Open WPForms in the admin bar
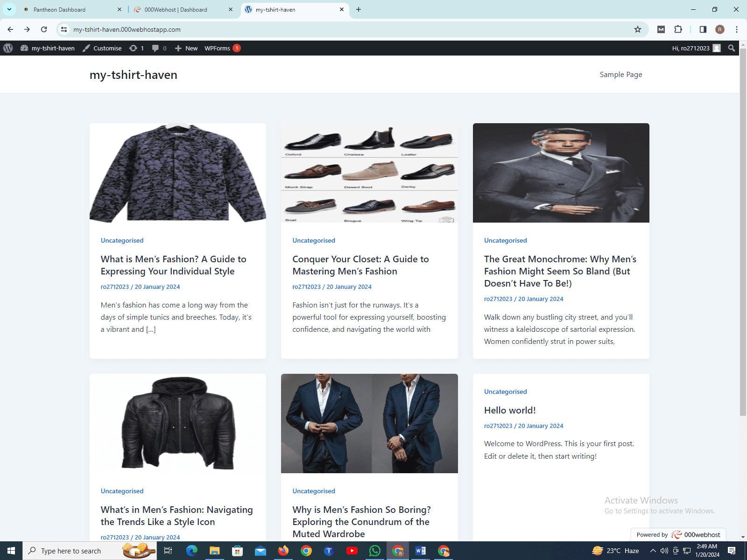Image resolution: width=747 pixels, height=560 pixels. pos(222,48)
